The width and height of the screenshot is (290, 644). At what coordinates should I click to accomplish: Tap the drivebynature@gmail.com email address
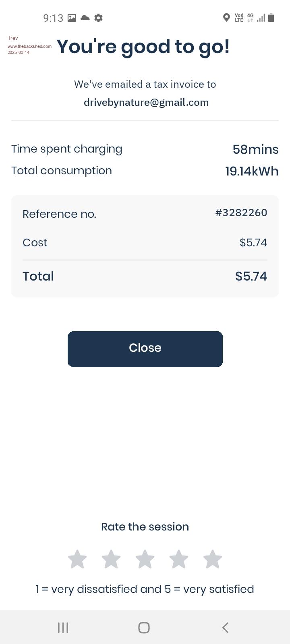click(146, 103)
